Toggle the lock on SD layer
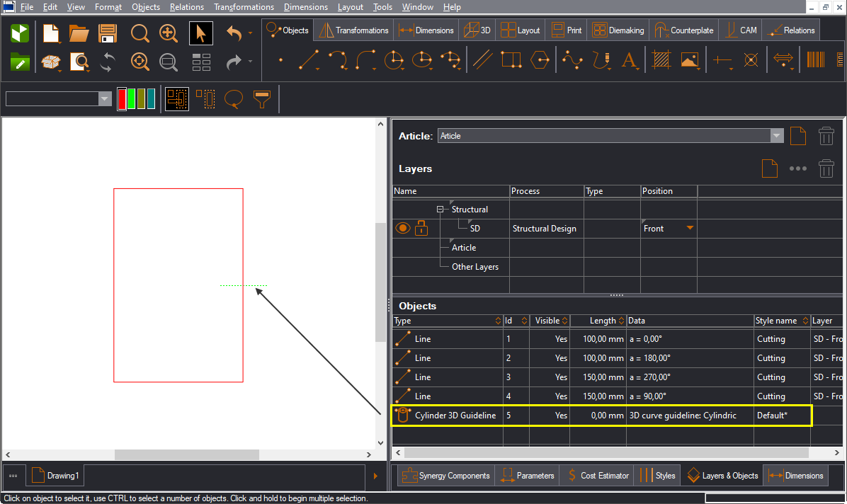847x504 pixels. (x=421, y=228)
